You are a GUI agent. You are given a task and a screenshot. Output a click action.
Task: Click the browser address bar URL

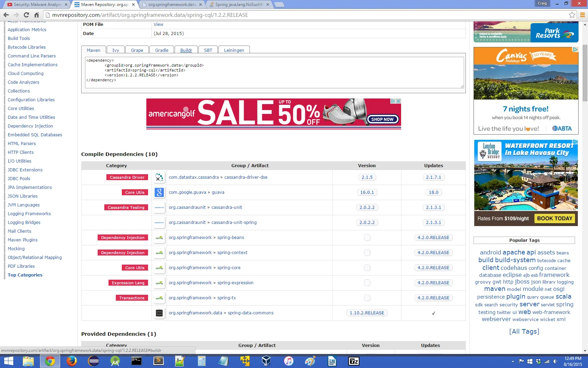click(150, 15)
